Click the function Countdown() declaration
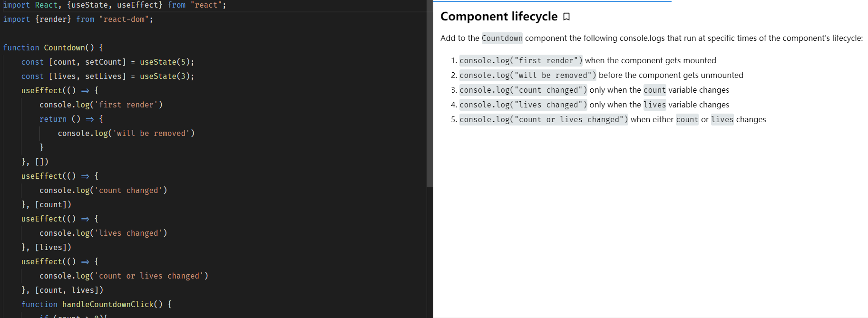Screen dimensions: 868x318 tap(53, 48)
